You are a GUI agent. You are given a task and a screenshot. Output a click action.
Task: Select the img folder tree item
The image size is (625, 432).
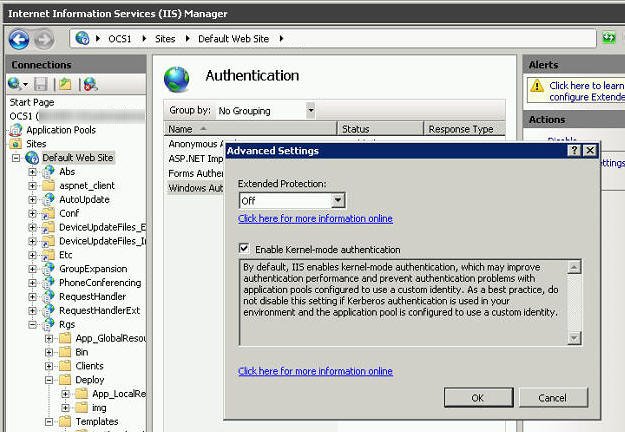99,408
